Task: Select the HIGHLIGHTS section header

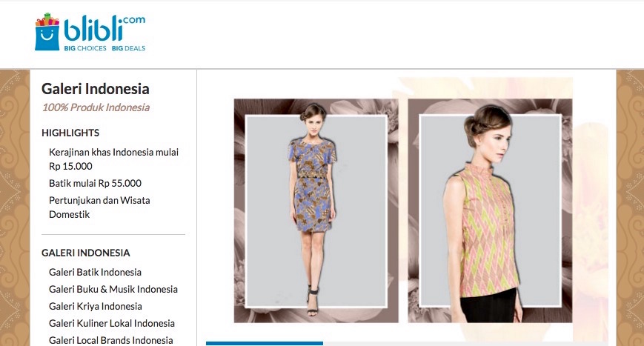Action: (70, 133)
